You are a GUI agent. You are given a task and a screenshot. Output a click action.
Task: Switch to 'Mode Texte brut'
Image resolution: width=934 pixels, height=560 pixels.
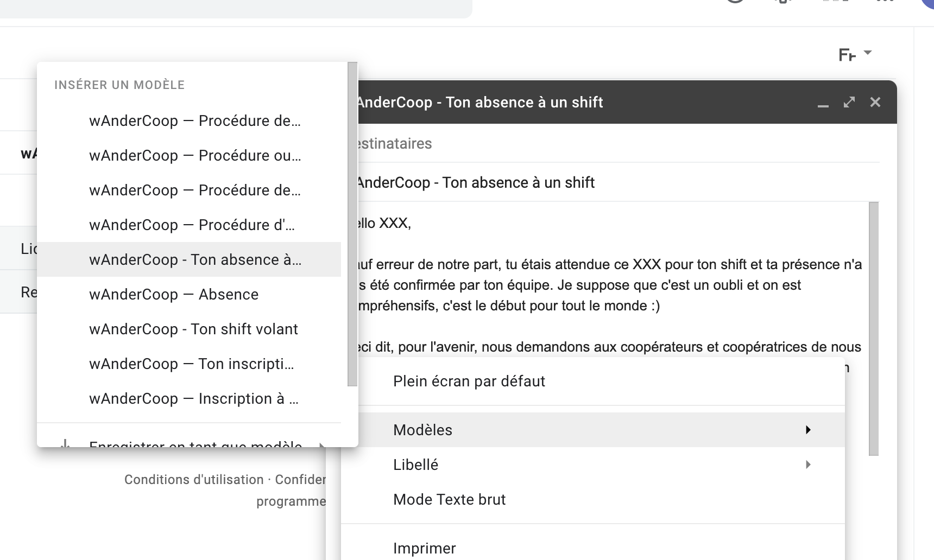(x=593, y=499)
